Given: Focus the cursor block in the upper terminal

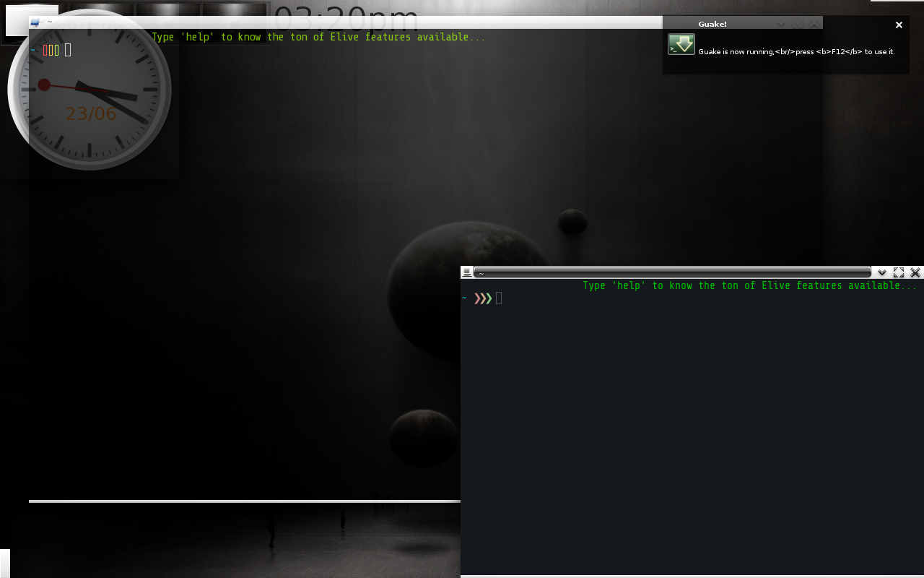Looking at the screenshot, I should coord(68,50).
